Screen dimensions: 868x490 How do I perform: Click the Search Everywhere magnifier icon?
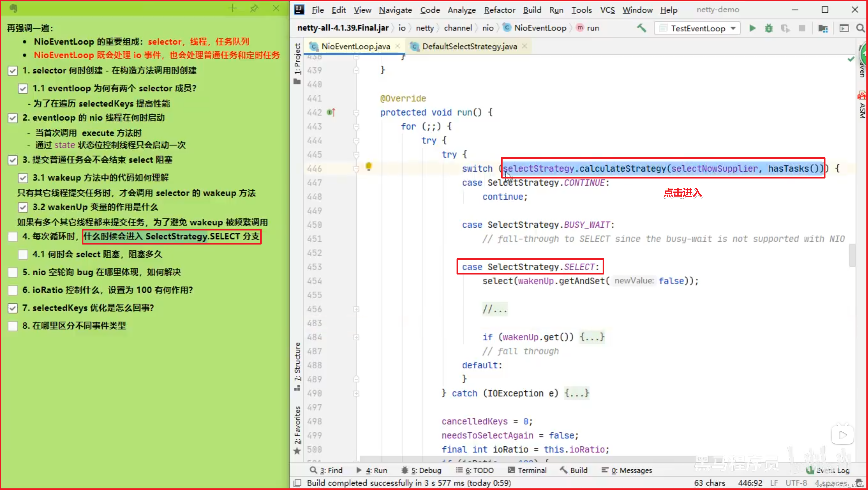click(860, 28)
